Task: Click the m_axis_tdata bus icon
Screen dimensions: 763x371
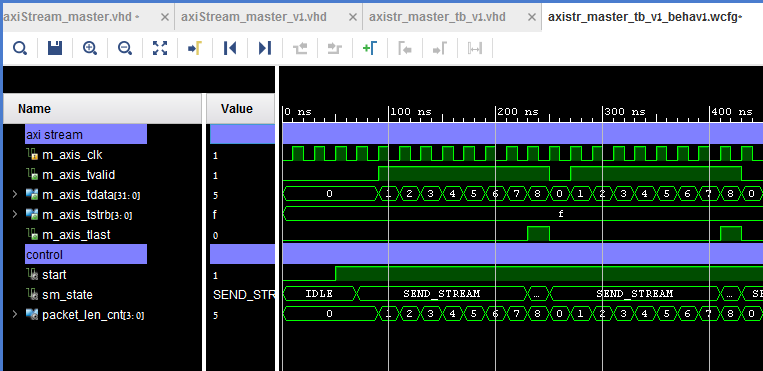Action: [x=32, y=195]
